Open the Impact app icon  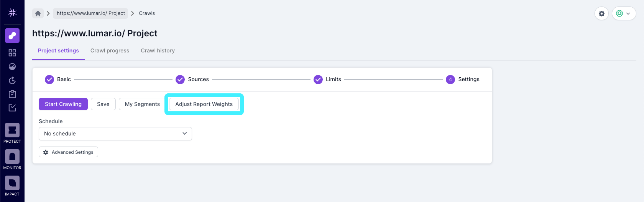tap(12, 183)
